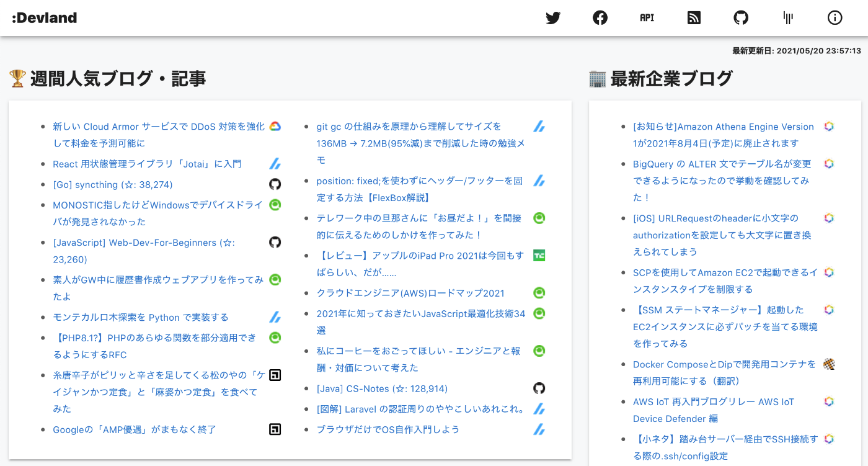
Task: Click the Qiita icon beside PHP8.1 article
Action: pos(275,338)
